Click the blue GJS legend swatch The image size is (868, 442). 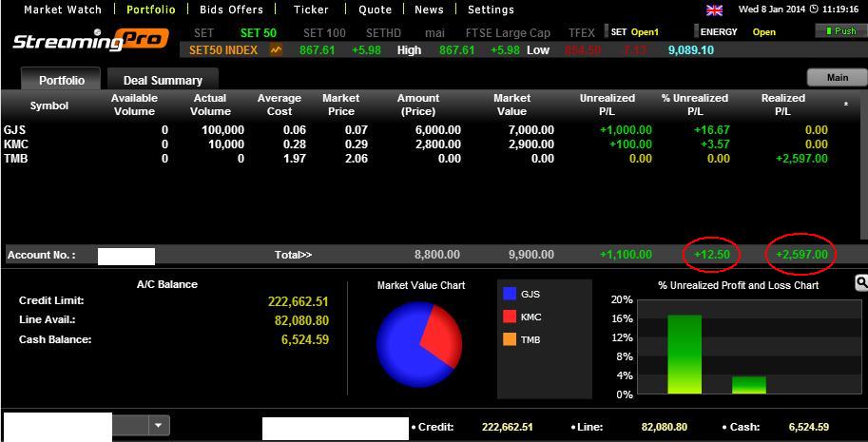click(510, 294)
